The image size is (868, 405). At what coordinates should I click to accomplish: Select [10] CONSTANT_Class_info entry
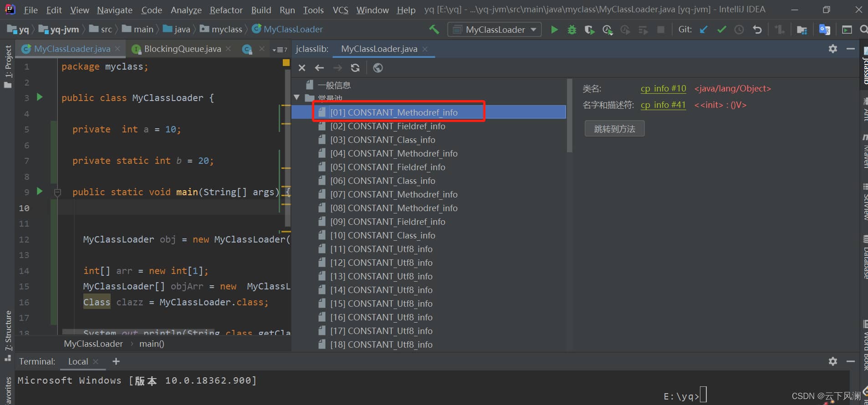(x=383, y=235)
